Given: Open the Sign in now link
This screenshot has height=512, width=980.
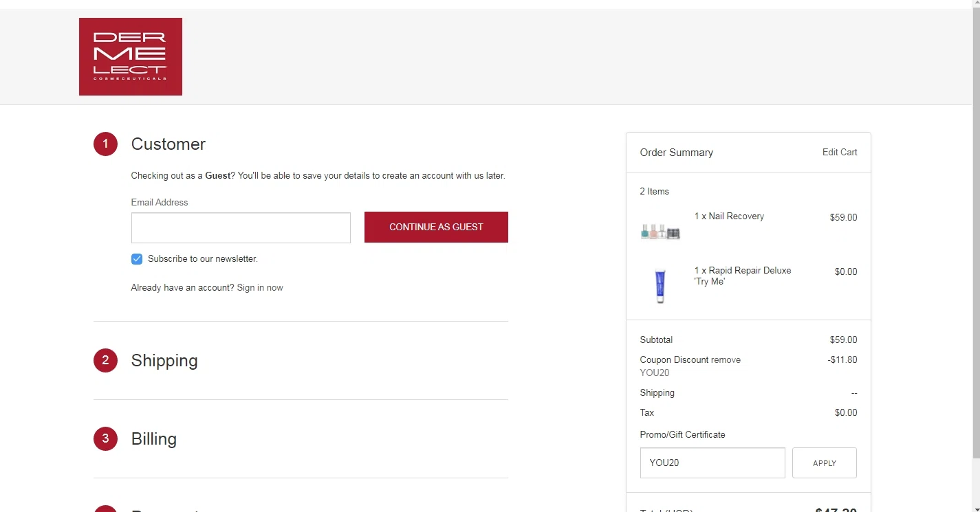Looking at the screenshot, I should pyautogui.click(x=260, y=288).
